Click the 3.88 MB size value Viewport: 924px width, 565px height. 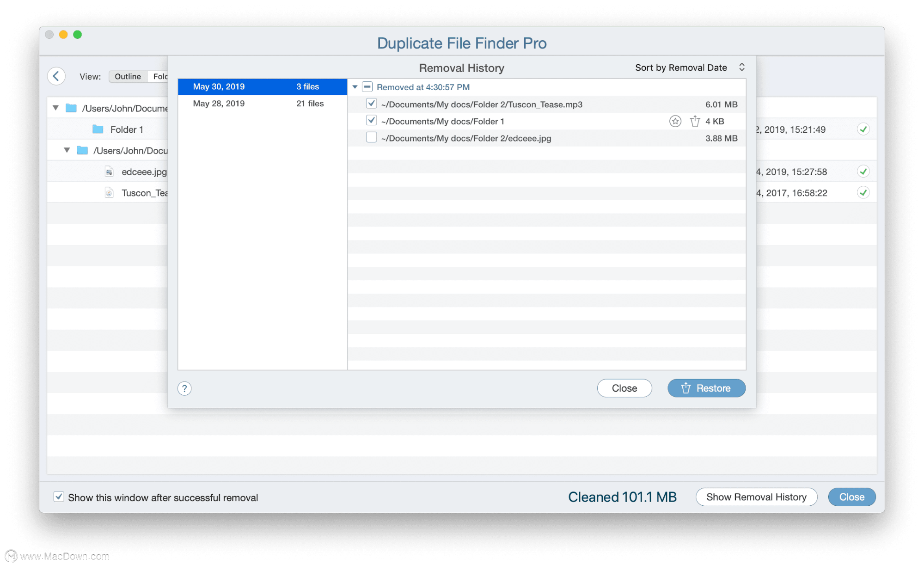click(721, 138)
